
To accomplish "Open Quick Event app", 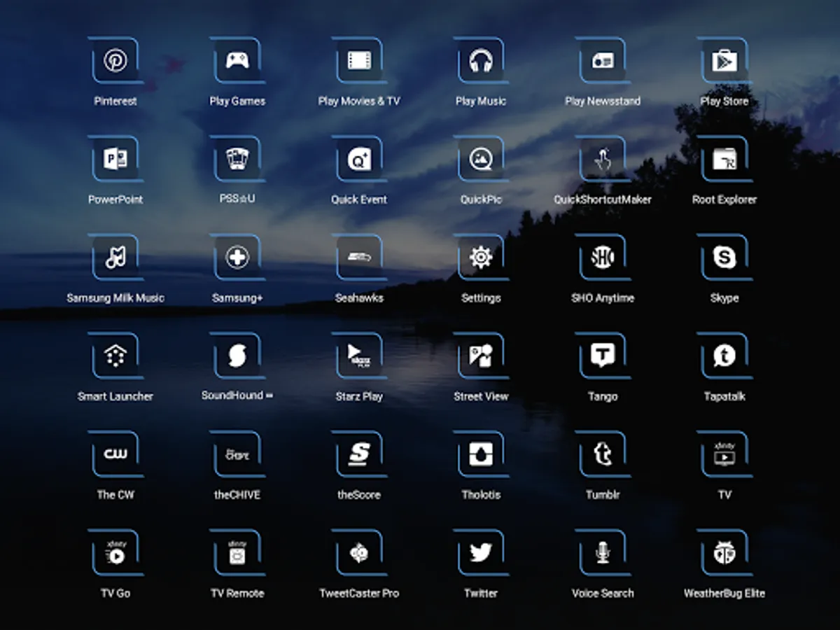I will (x=359, y=160).
